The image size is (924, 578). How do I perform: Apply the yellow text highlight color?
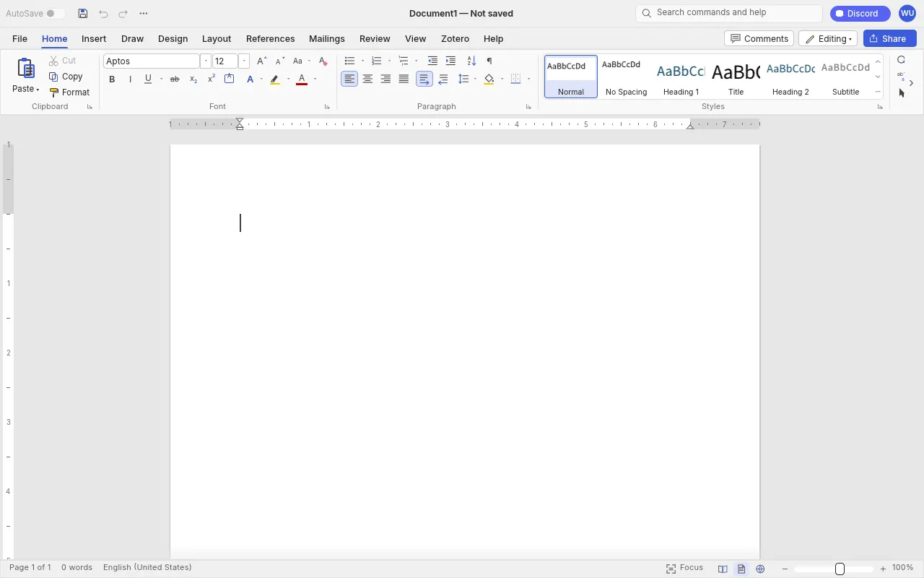(x=274, y=79)
